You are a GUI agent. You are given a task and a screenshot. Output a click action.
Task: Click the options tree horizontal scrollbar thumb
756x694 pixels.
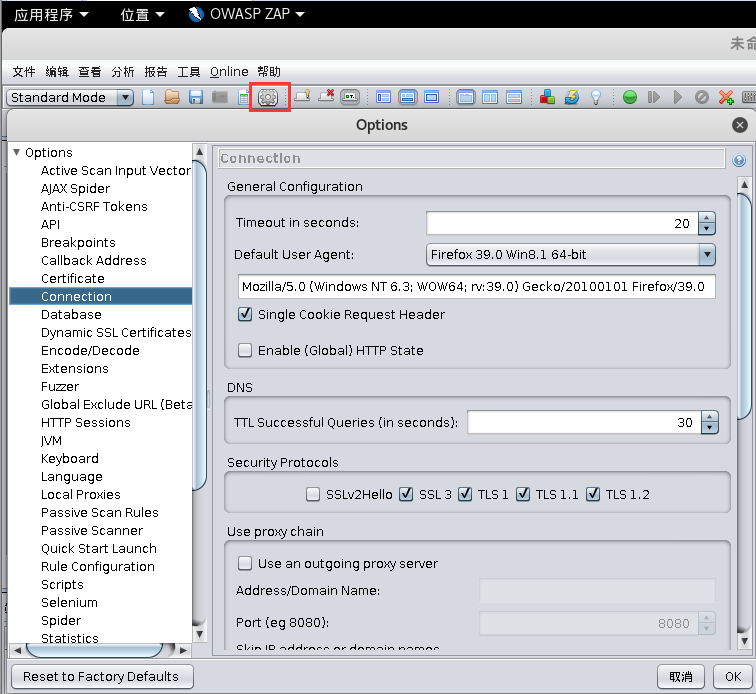click(94, 650)
